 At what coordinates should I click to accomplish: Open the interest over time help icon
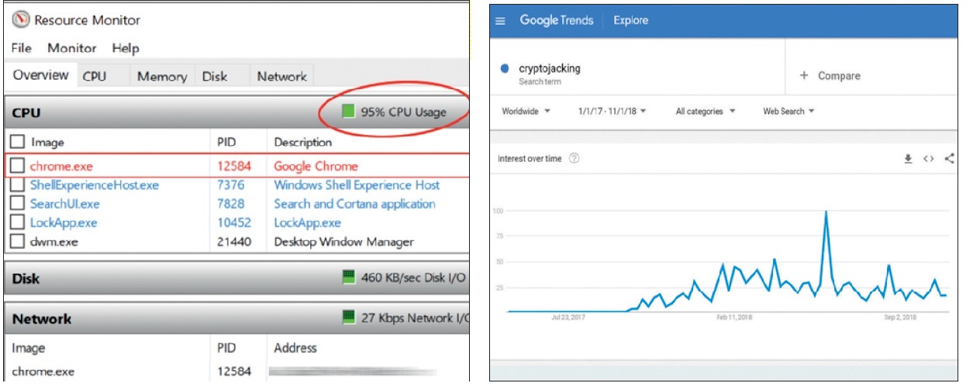click(x=575, y=158)
